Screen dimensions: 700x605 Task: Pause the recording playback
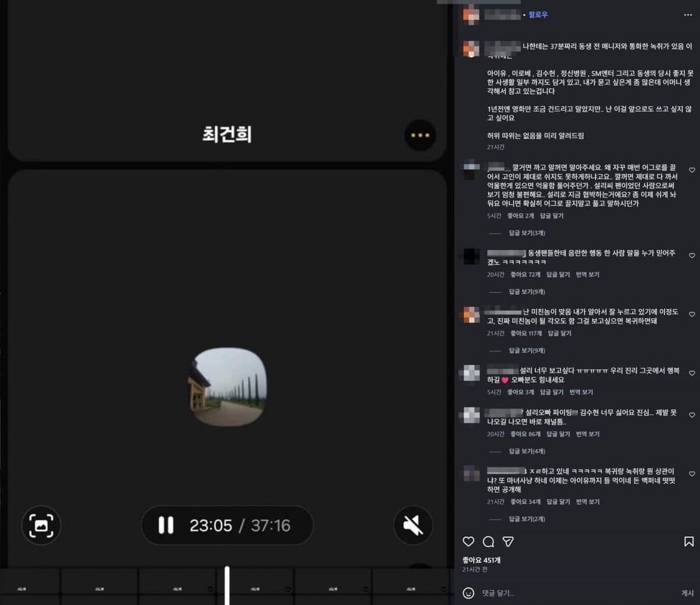(166, 526)
